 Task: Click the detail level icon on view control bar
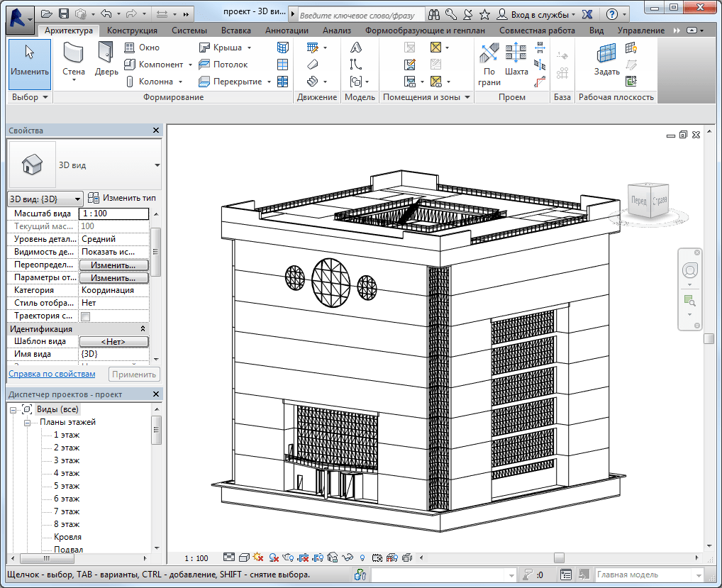tap(229, 558)
